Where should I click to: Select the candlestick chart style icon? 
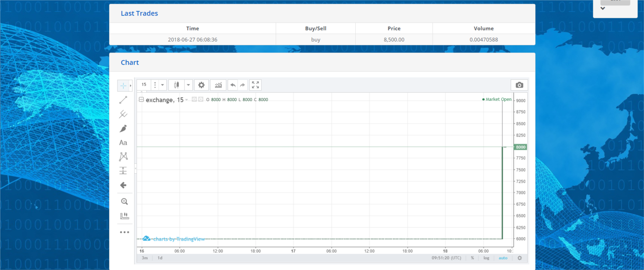[176, 85]
